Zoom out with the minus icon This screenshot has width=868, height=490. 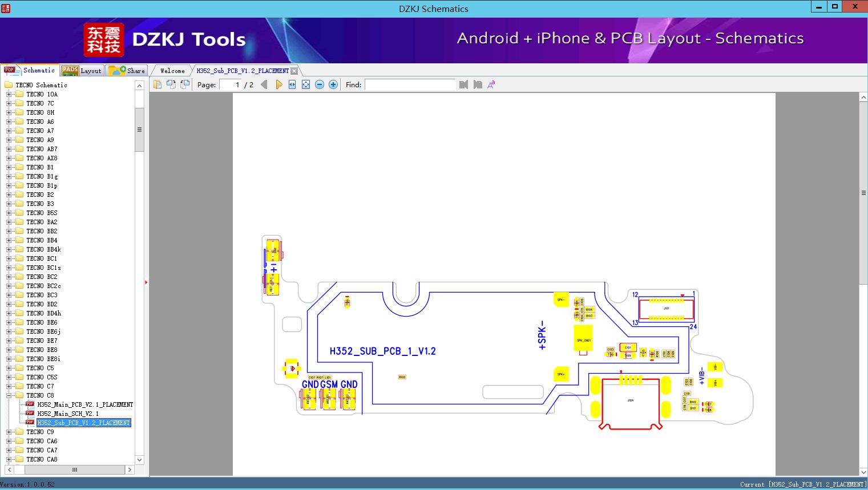[320, 84]
